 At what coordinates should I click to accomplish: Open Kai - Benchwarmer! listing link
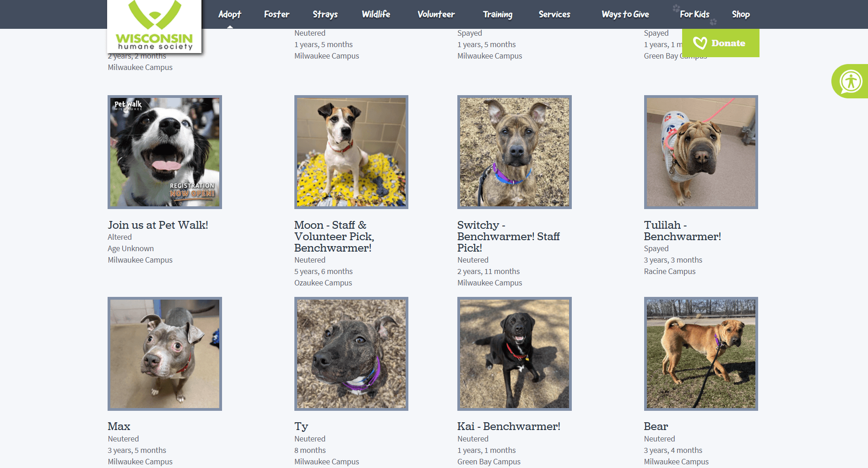tap(509, 426)
